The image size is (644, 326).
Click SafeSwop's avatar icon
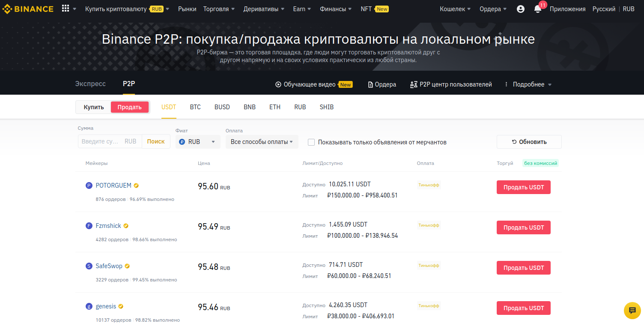click(89, 266)
